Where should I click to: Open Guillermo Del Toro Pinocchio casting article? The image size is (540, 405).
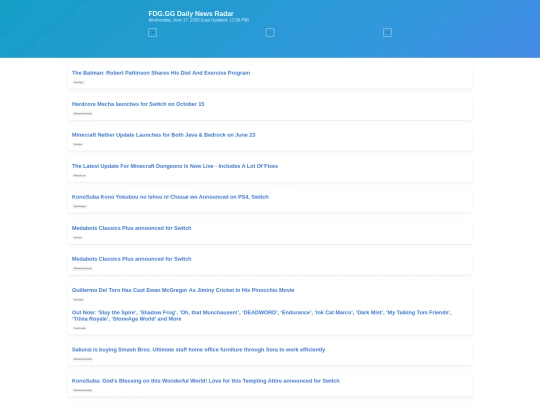click(x=183, y=290)
